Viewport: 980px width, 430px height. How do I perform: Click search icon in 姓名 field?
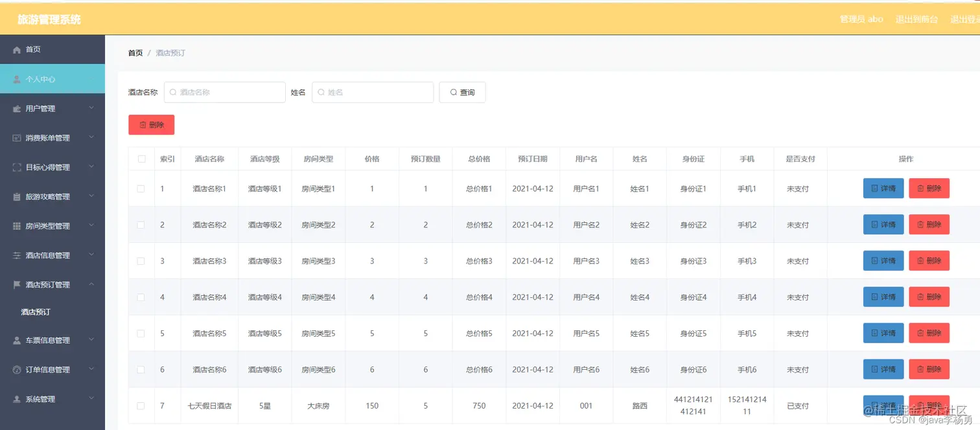(321, 93)
